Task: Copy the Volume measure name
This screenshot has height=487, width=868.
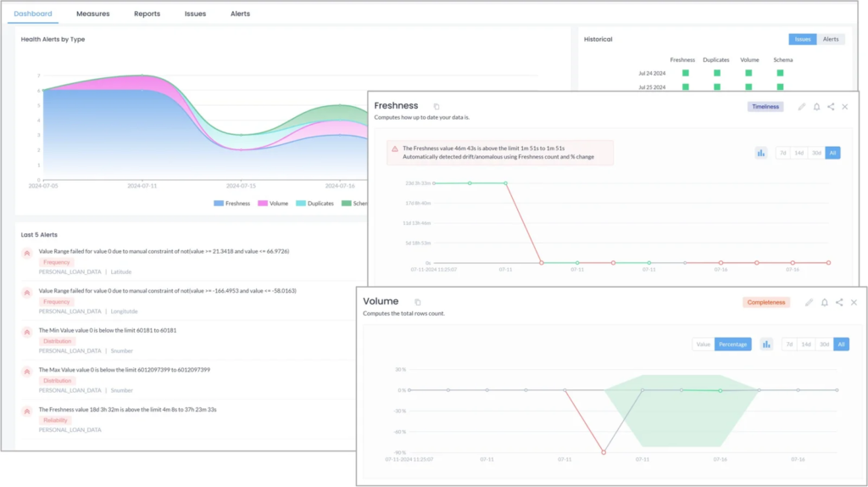Action: (x=417, y=302)
